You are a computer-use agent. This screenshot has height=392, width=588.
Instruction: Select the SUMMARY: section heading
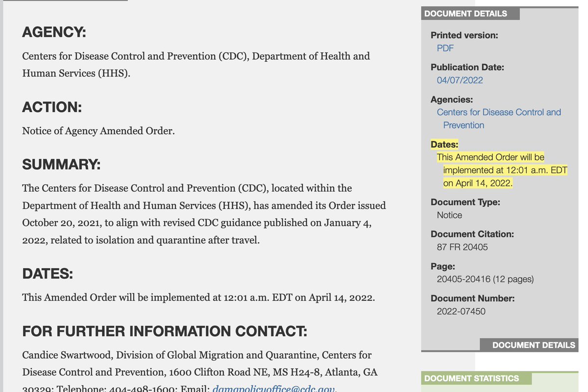[x=61, y=164]
